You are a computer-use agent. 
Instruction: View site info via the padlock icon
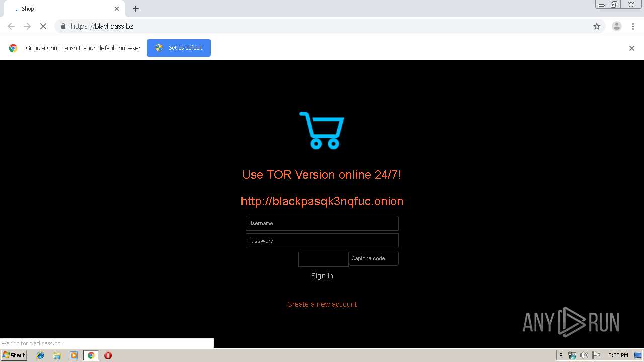[63, 26]
